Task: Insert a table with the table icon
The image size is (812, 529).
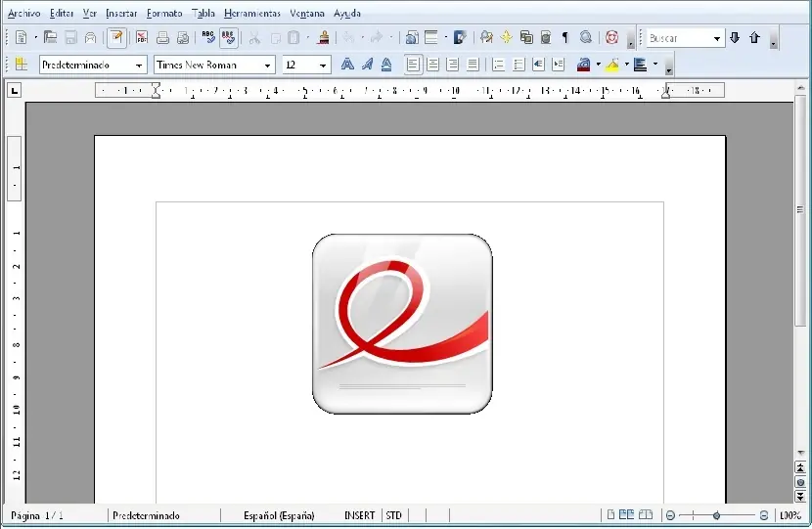Action: [431, 38]
